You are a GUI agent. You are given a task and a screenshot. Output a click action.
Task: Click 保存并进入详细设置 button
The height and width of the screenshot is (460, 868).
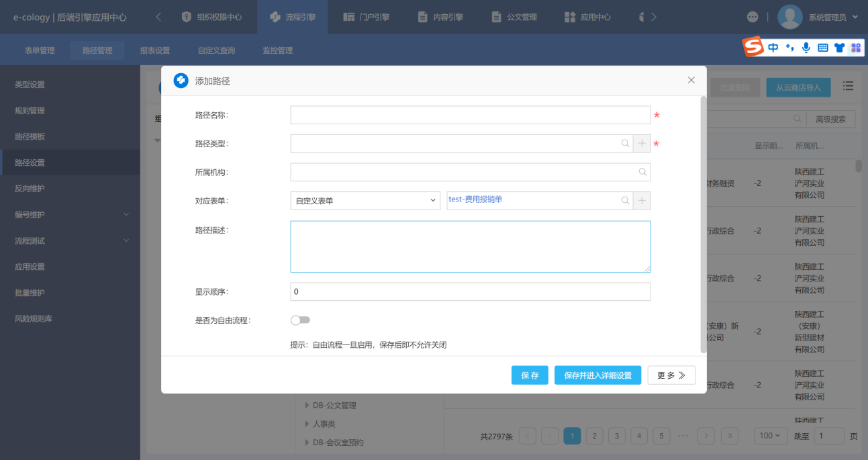click(x=597, y=375)
